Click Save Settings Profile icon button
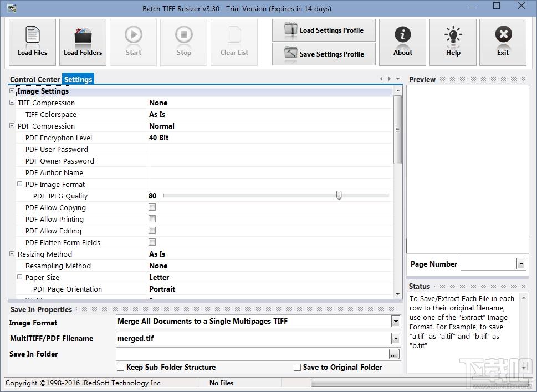 click(x=324, y=54)
